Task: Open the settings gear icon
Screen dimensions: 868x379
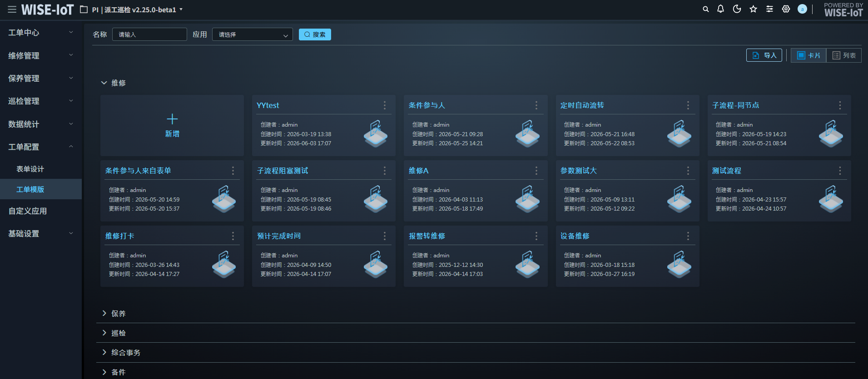Action: pos(786,9)
